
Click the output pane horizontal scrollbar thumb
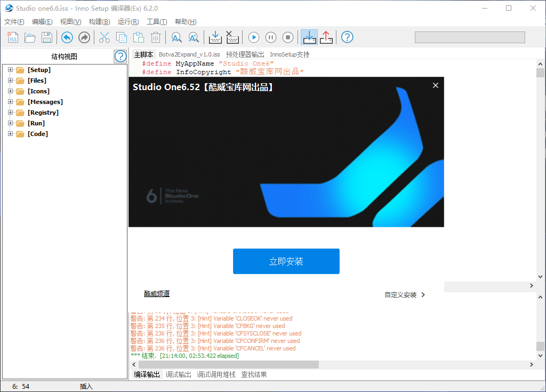point(228,364)
